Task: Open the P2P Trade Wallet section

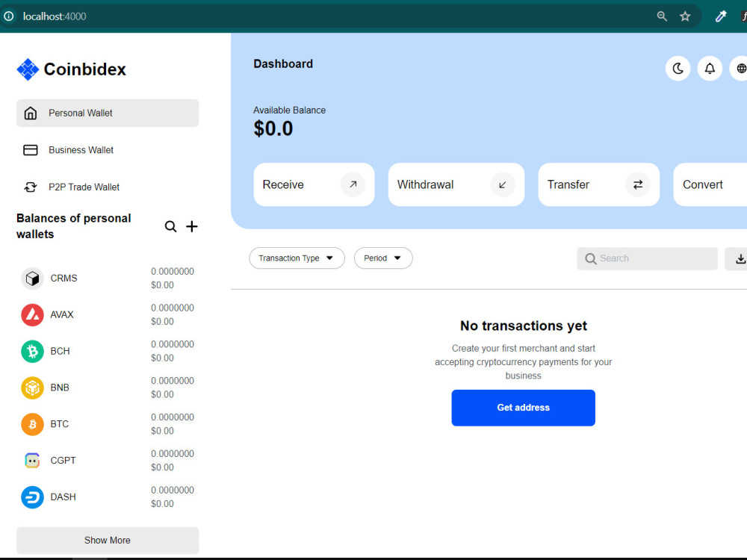Action: 84,187
